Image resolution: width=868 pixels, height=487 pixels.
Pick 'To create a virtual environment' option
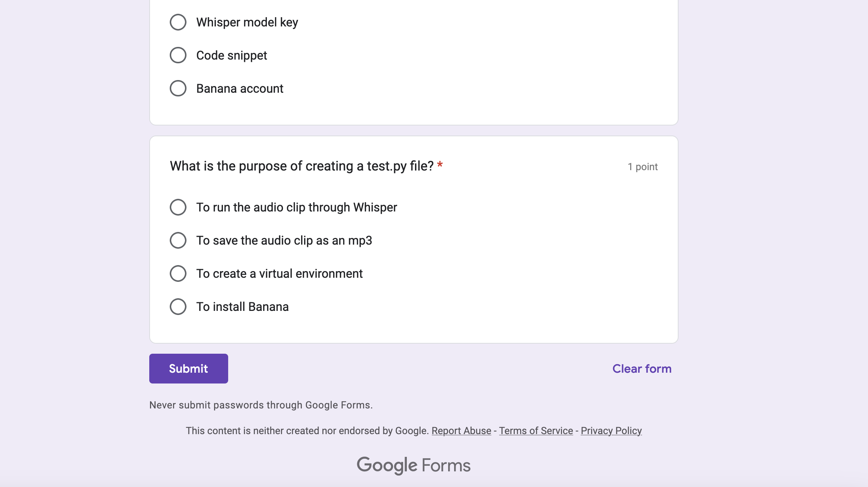178,274
